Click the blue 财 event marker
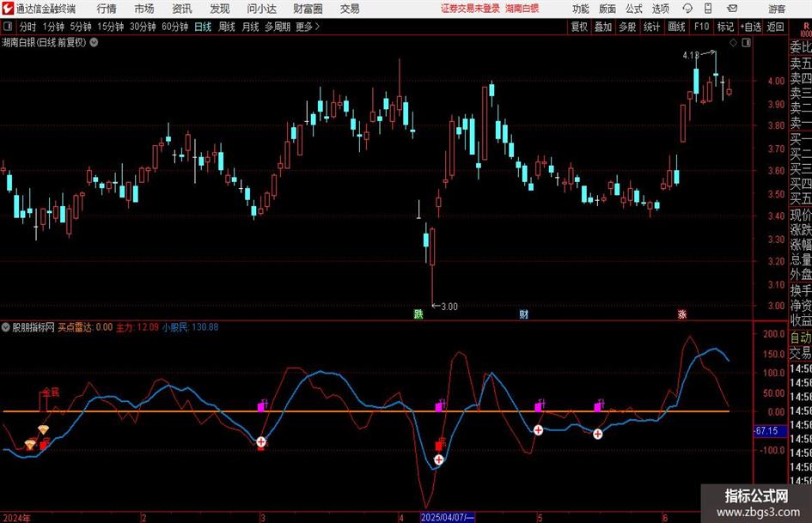Screen dimensions: 812x523 (524, 313)
